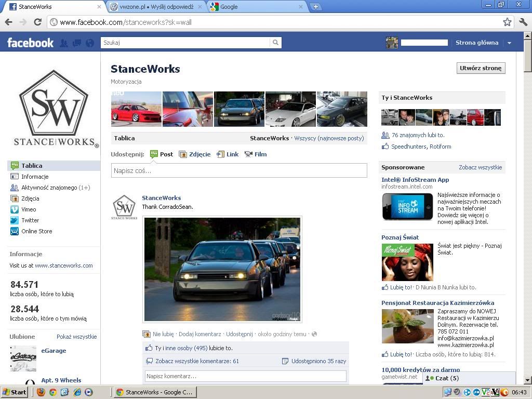The height and width of the screenshot is (399, 532).
Task: Click Udostępnij under the post
Action: 240,334
